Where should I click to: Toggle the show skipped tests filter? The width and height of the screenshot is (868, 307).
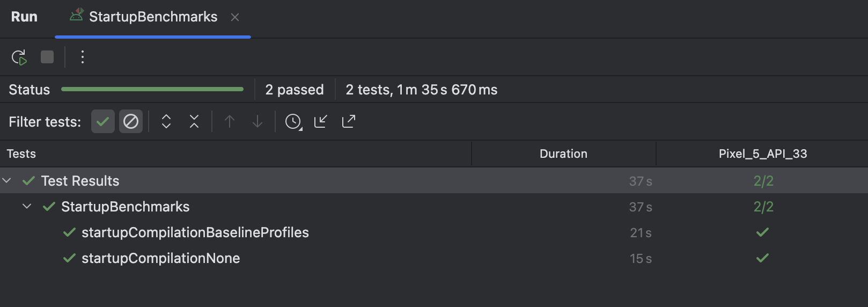click(131, 121)
